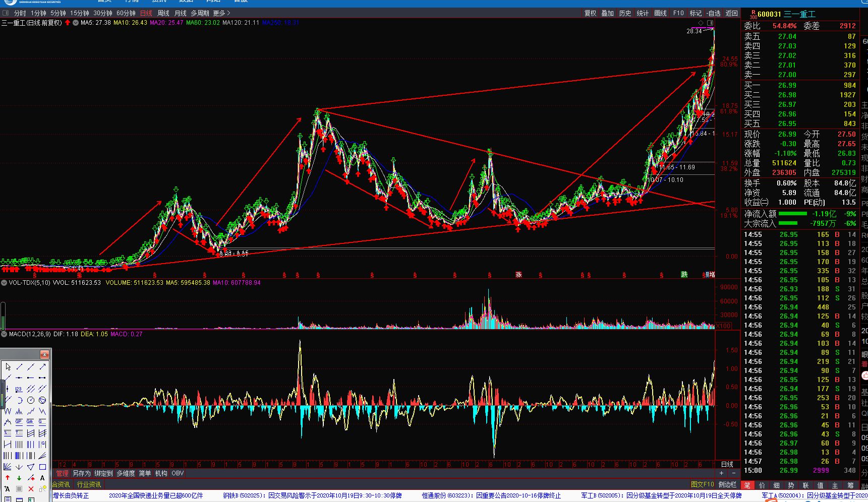This screenshot has width=868, height=502.
Task: Switch chart to 30分钟 period
Action: pos(103,13)
